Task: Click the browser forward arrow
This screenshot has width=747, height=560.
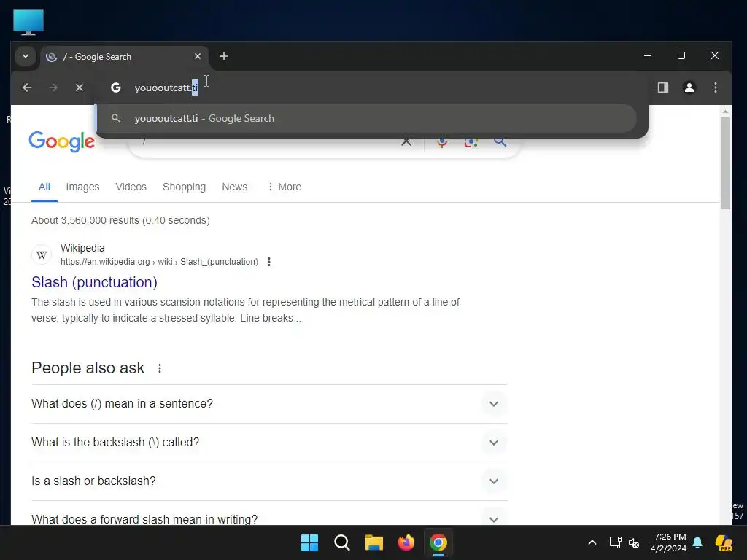Action: point(53,87)
